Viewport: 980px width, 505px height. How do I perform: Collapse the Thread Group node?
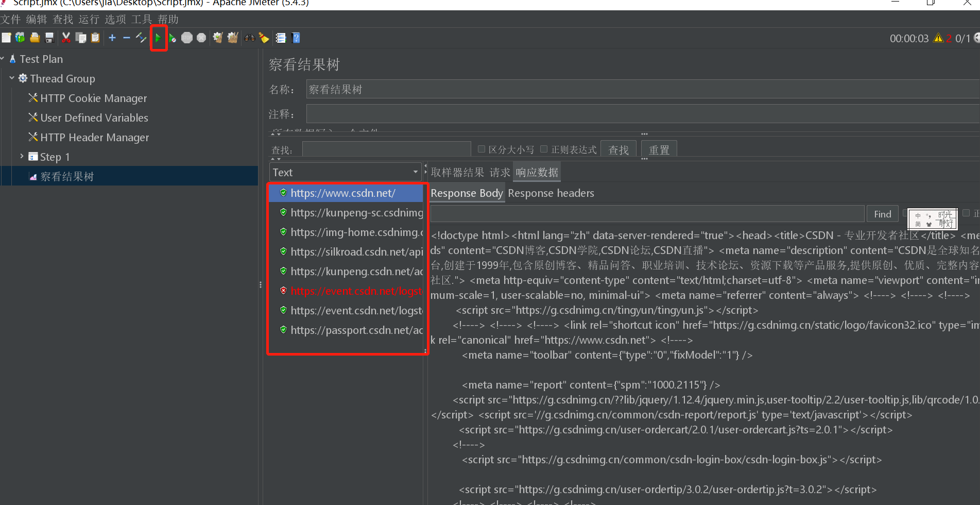click(12, 78)
